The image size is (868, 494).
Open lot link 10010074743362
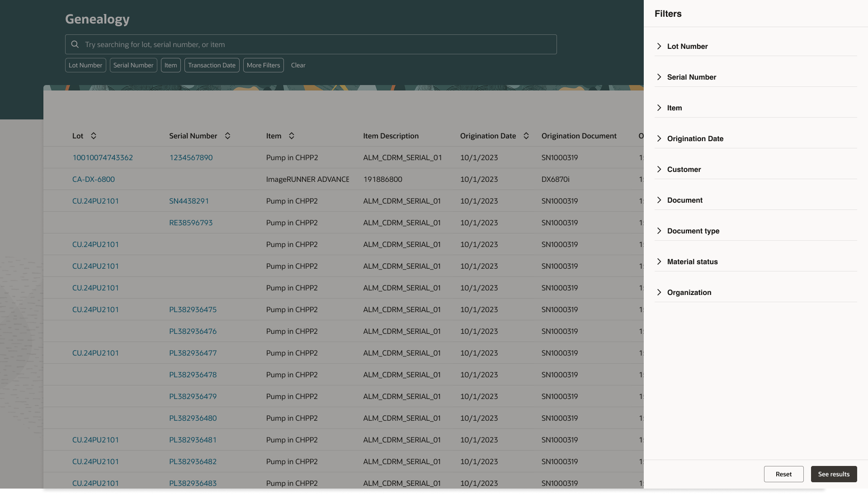tap(103, 157)
